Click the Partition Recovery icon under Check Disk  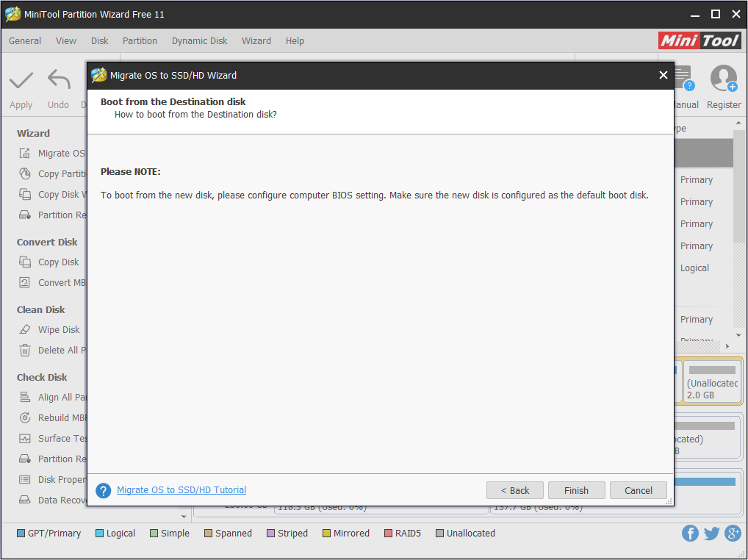25,459
